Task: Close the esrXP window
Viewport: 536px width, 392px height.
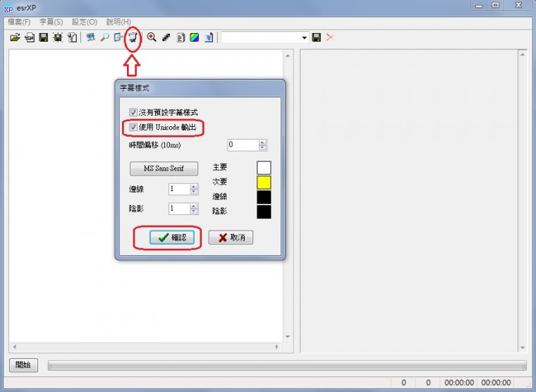Action: (518, 5)
